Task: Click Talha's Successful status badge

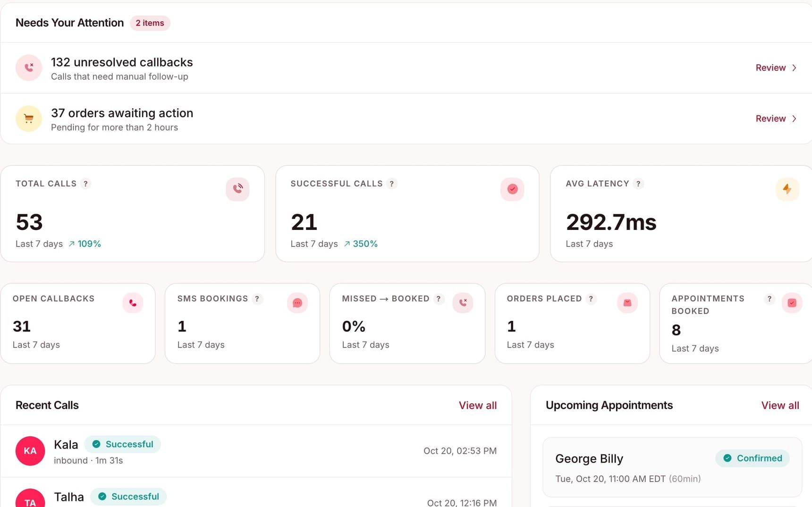Action: [x=128, y=497]
